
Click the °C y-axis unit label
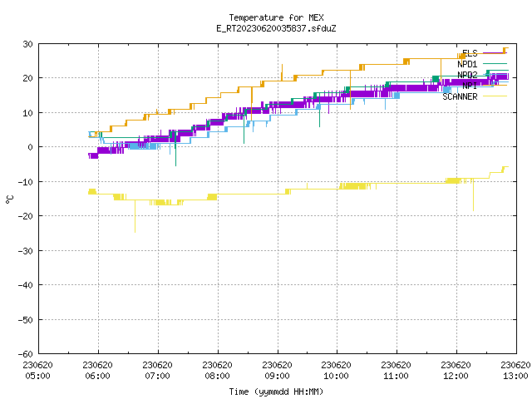[x=10, y=199]
